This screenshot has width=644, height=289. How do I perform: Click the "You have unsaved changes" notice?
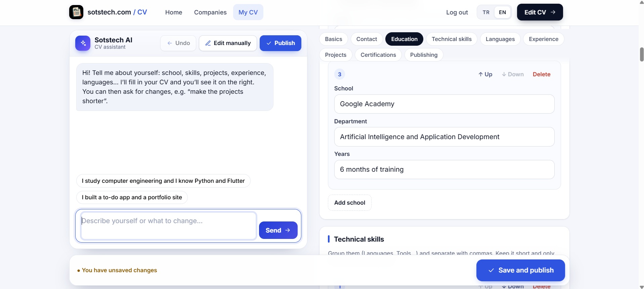(117, 270)
